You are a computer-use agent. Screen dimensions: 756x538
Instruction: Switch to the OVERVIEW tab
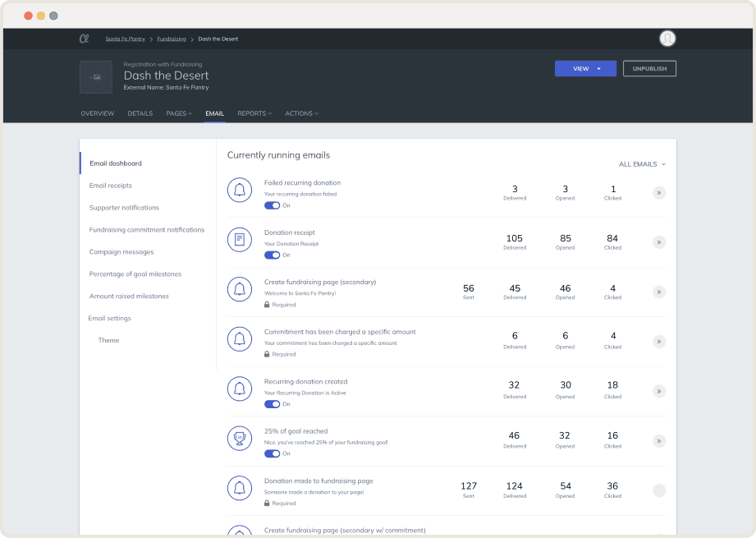pyautogui.click(x=98, y=113)
